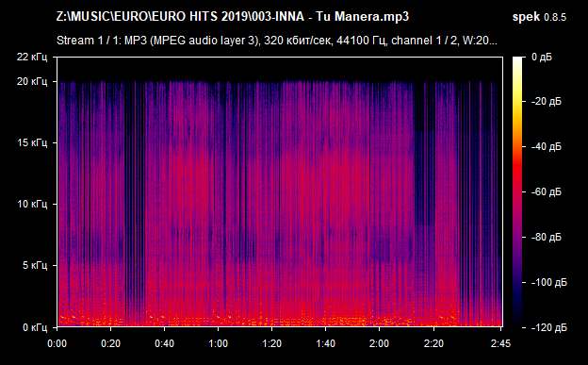Viewport: 588px width, 365px height.
Task: Click the '2:45' end time label
Action: click(x=500, y=343)
